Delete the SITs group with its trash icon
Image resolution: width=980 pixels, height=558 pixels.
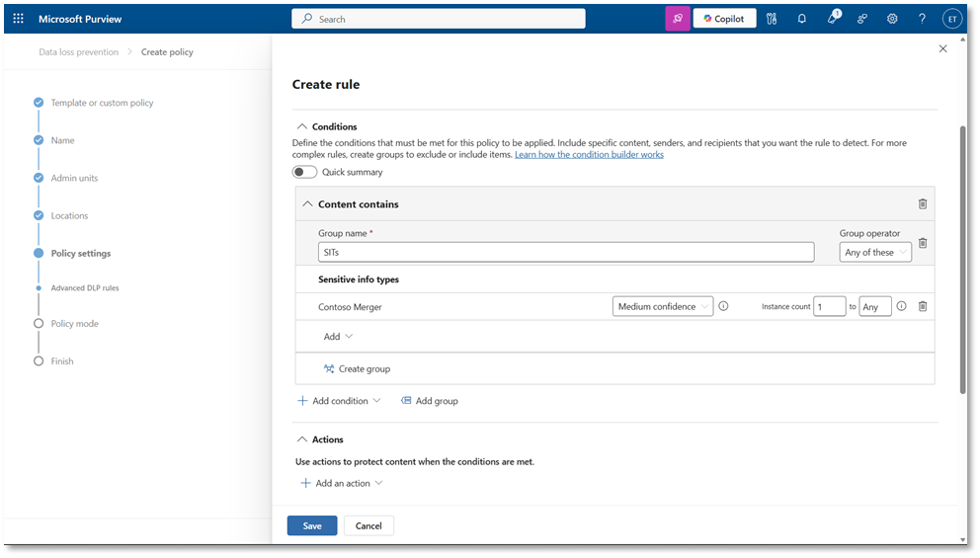tap(923, 243)
